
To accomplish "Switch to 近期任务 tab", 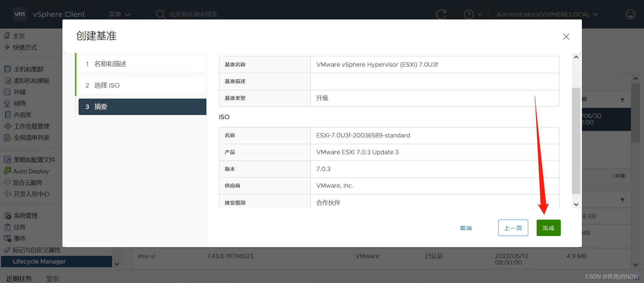I will (19, 278).
